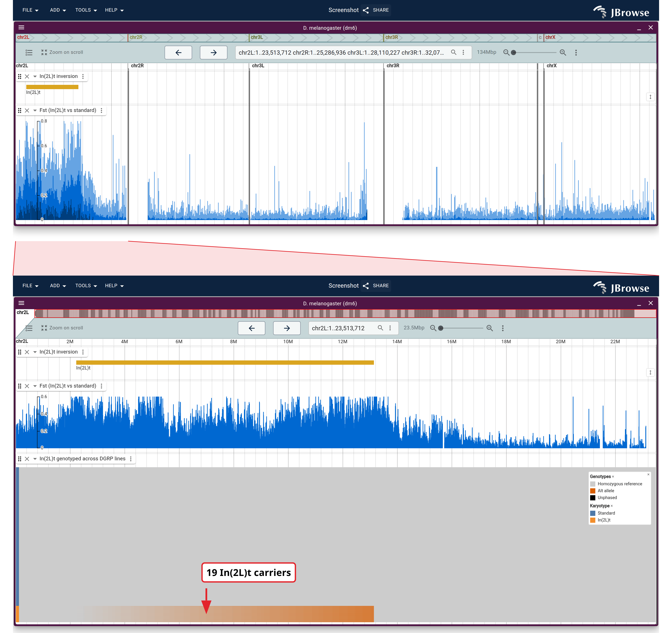Screen dimensions: 672x633
Task: Zoom out icon in bottom view
Action: (433, 328)
